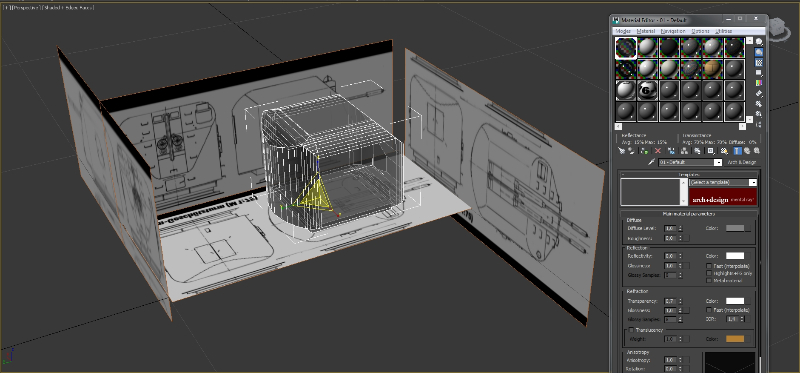This screenshot has width=800, height=373.
Task: Open the Select a template dropdown
Action: 722,182
